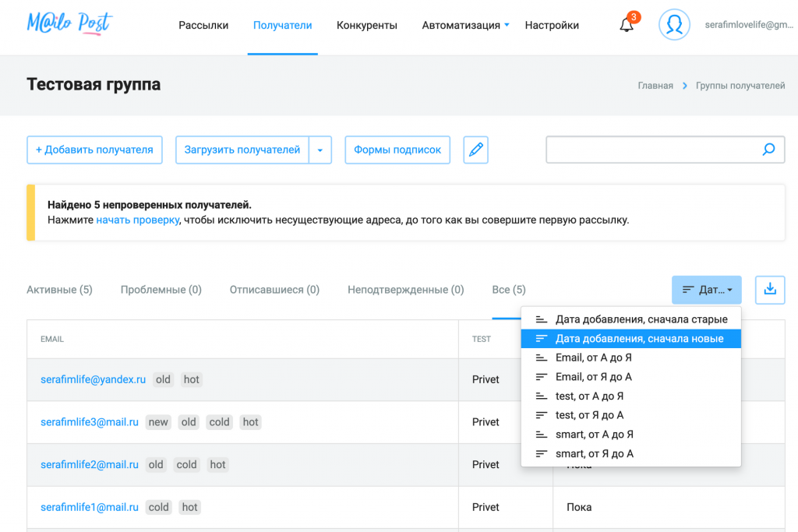Go to Главная breadcrumb

[x=655, y=86]
